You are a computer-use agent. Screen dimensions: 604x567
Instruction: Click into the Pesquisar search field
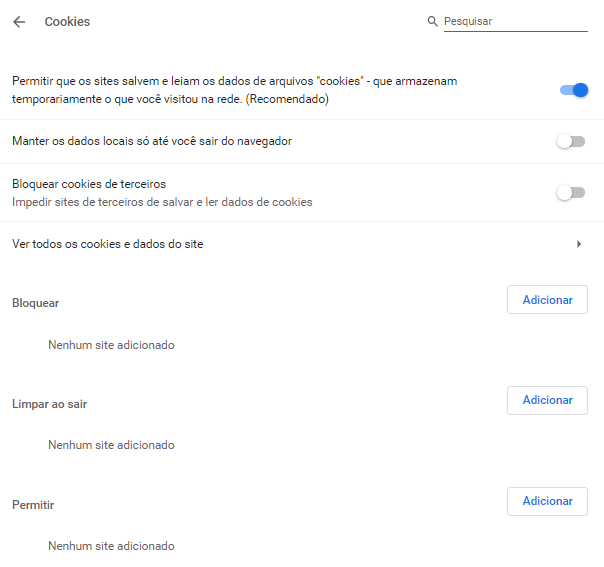pos(515,22)
